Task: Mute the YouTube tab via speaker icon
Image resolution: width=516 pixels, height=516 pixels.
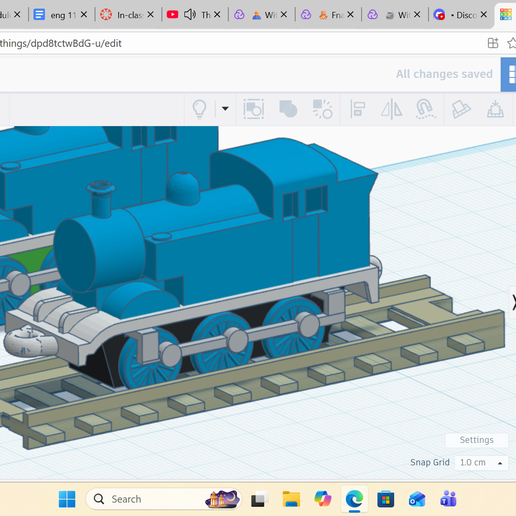Action: point(190,15)
